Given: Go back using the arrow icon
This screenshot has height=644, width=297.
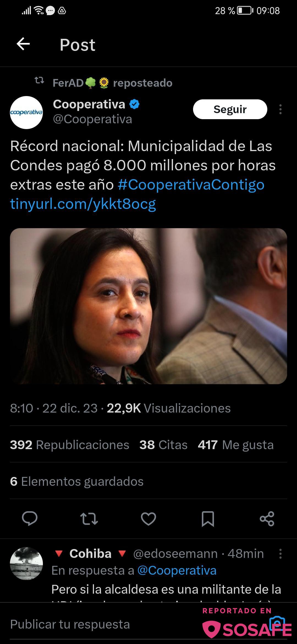Looking at the screenshot, I should click(x=23, y=44).
